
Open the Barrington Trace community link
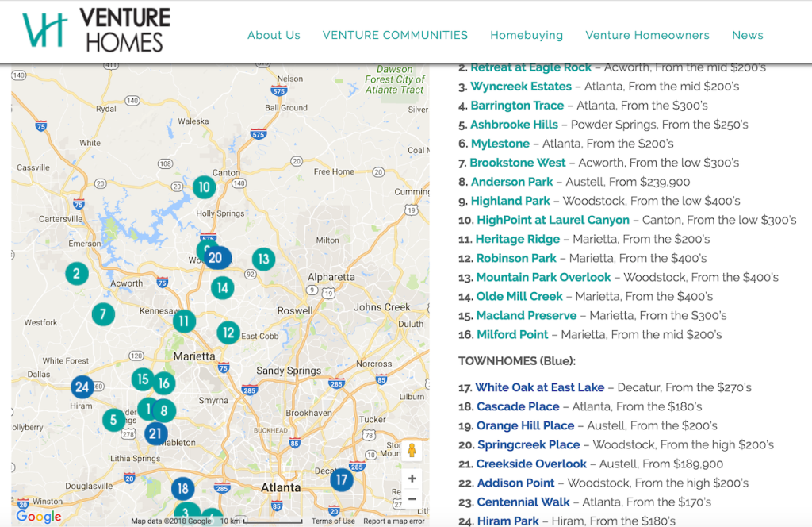(517, 106)
